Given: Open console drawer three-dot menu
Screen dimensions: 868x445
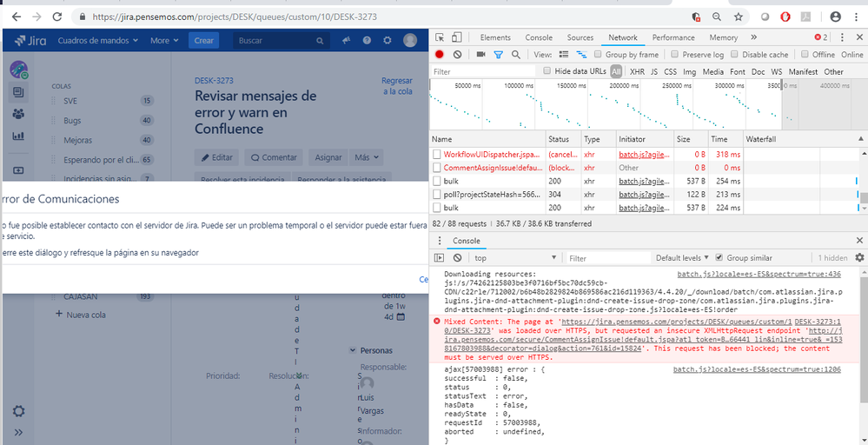Looking at the screenshot, I should [440, 241].
